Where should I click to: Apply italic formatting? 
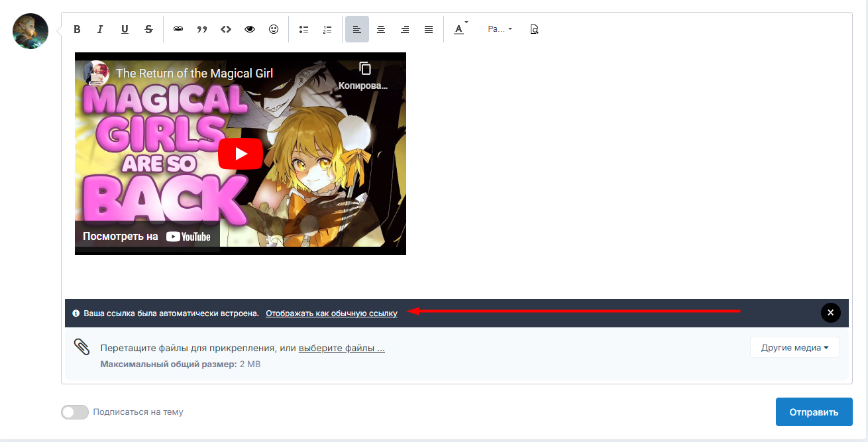(x=100, y=28)
